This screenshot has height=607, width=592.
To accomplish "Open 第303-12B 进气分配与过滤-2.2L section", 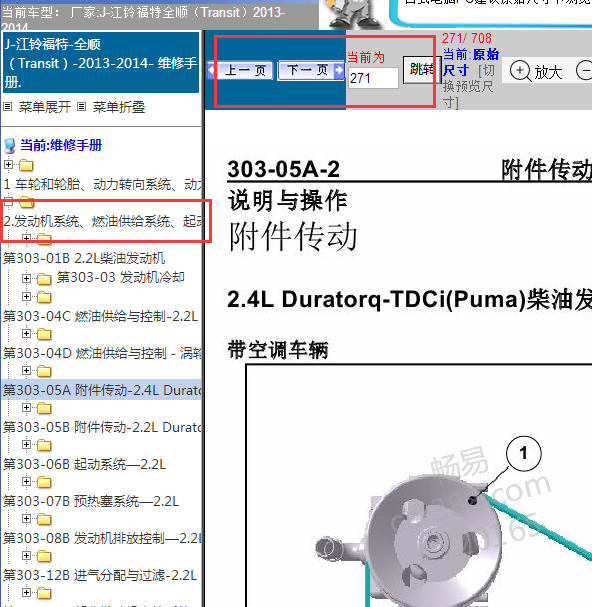I will click(x=100, y=575).
